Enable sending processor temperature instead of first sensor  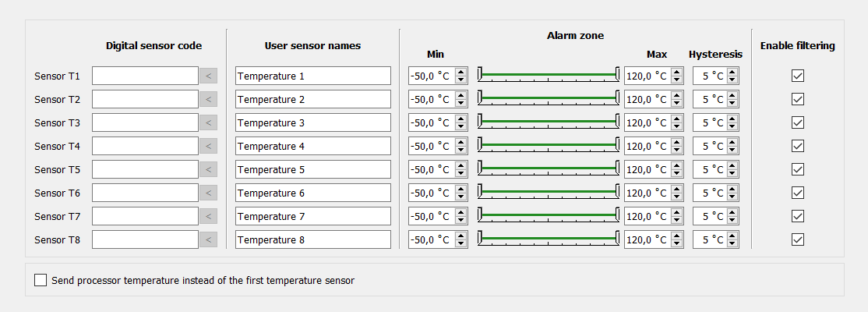(x=41, y=280)
